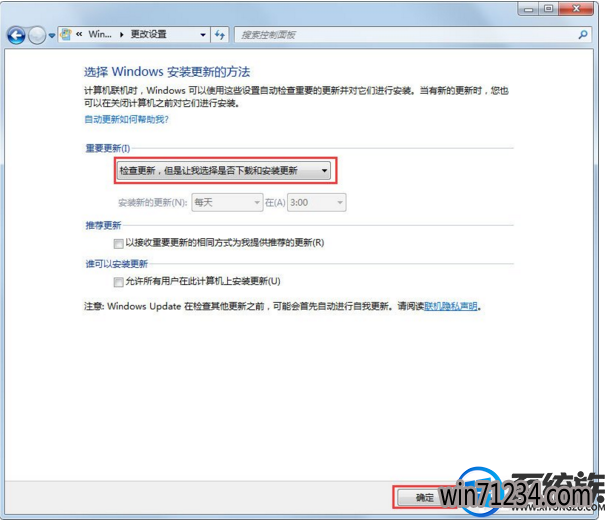Check 以接收重要更新的相同方式为我提供推荐的更新 checkbox
Screen dimensions: 605x520
(x=118, y=243)
